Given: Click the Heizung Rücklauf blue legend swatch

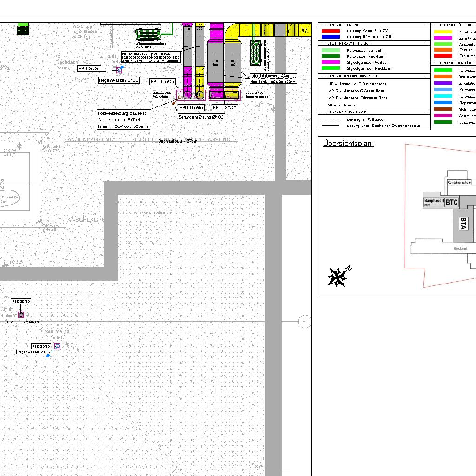Looking at the screenshot, I should coord(331,37).
